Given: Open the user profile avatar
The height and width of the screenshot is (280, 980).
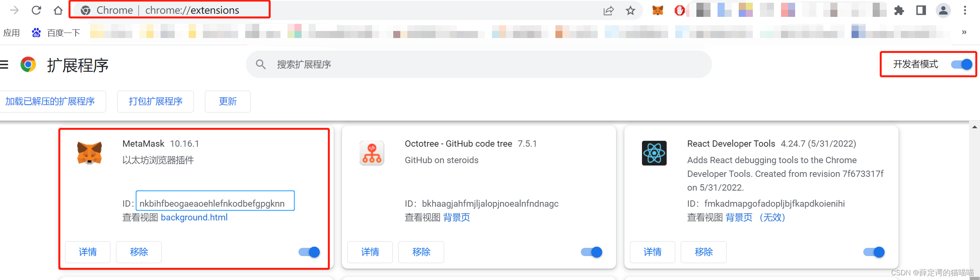Looking at the screenshot, I should point(943,10).
